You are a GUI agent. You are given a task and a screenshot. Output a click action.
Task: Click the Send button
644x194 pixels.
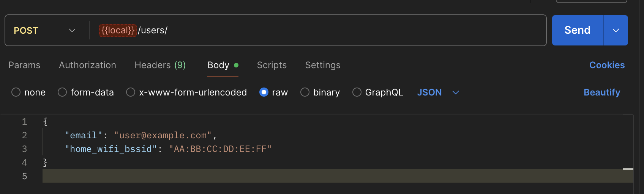click(577, 30)
